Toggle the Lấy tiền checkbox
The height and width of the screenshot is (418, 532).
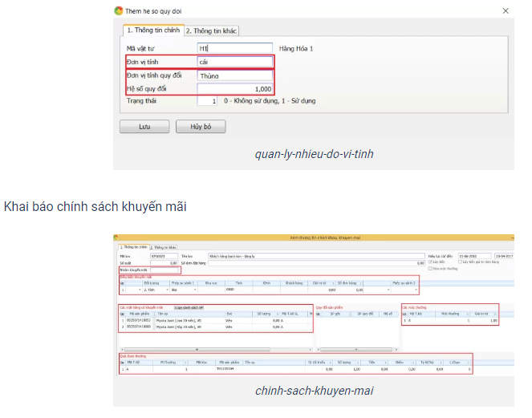[430, 262]
